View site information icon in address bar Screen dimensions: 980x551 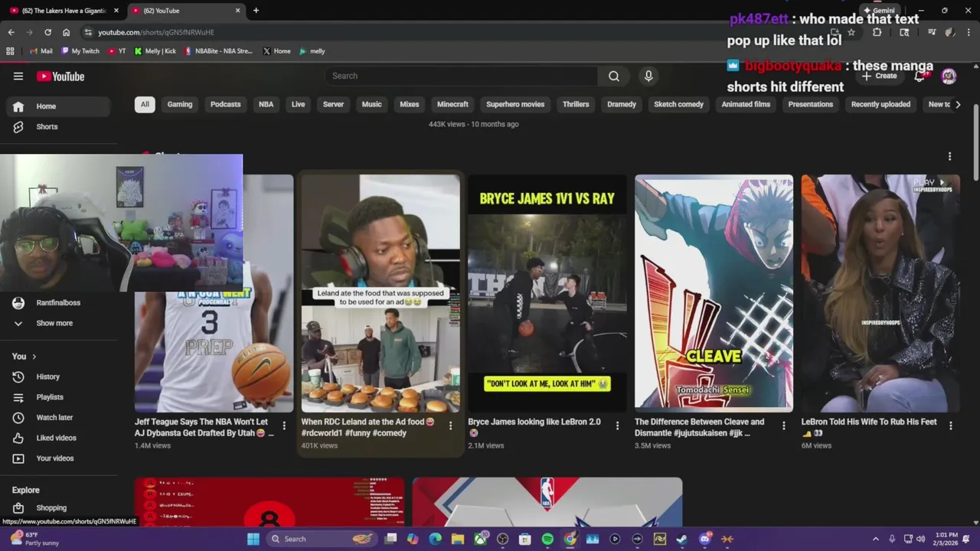(88, 32)
